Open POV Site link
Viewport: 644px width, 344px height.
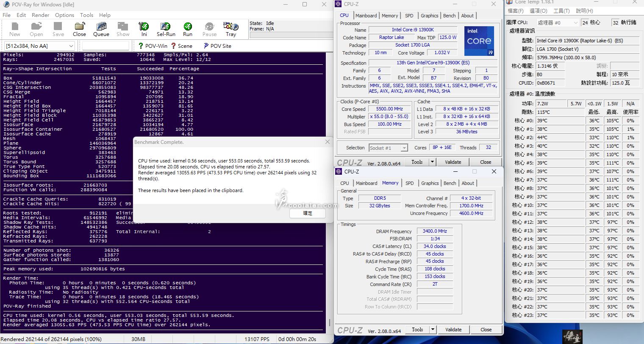pos(217,46)
